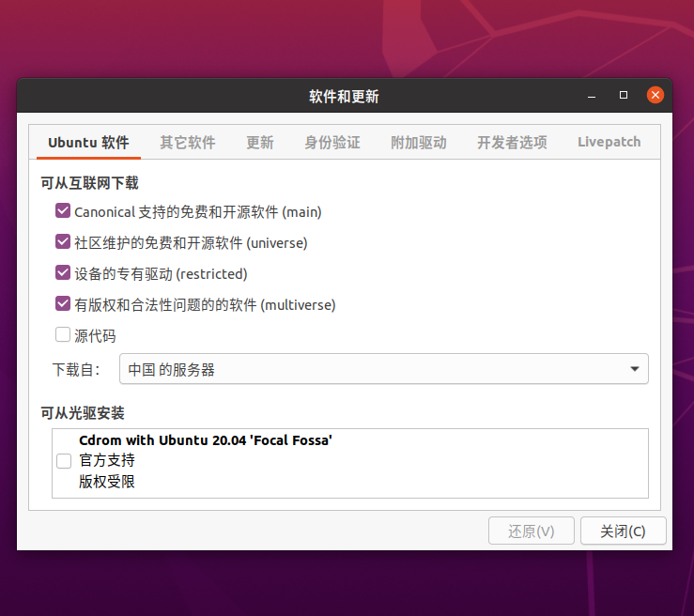
Task: Enable the 源代码 checkbox
Action: point(63,335)
